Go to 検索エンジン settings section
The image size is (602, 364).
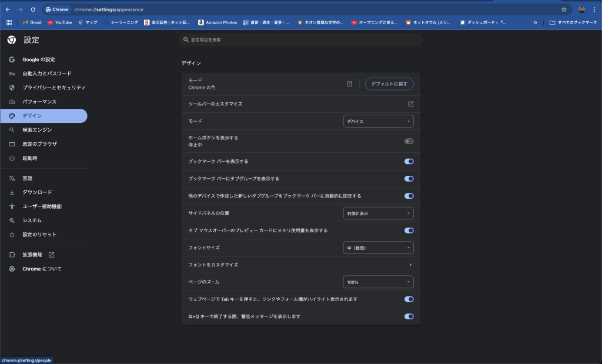(37, 130)
